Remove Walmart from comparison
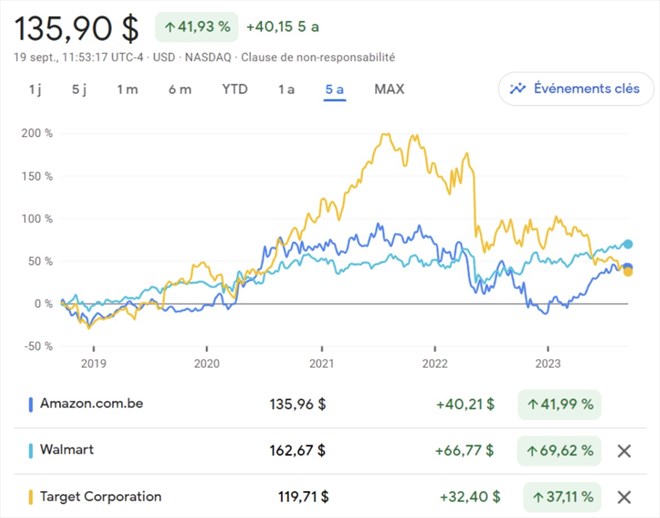Image resolution: width=660 pixels, height=518 pixels. (624, 451)
